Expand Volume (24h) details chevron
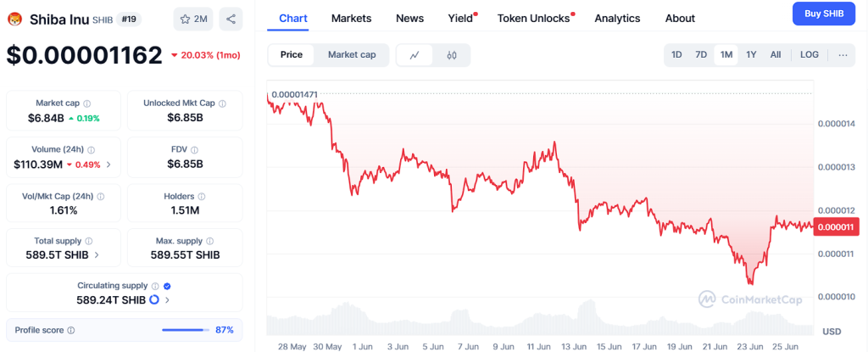 108,164
